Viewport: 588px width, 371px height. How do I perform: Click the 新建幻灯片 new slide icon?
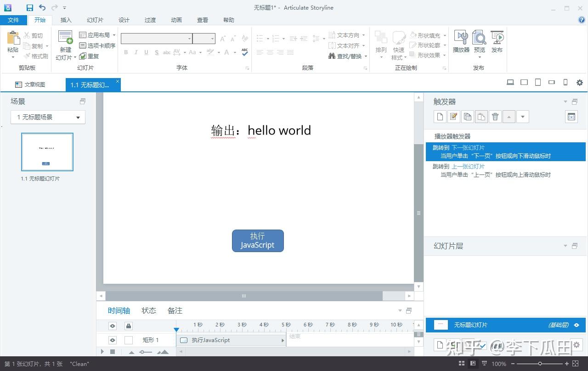(65, 38)
